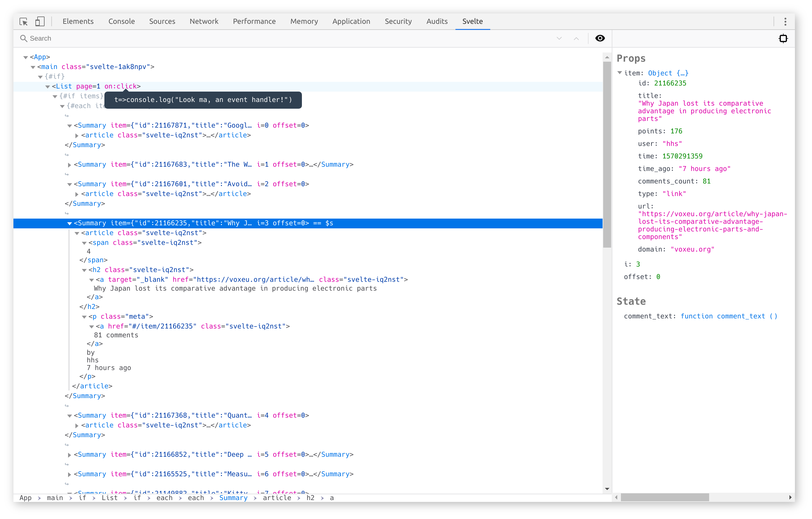Open the Network tab
This screenshot has height=519, width=812.
(204, 21)
